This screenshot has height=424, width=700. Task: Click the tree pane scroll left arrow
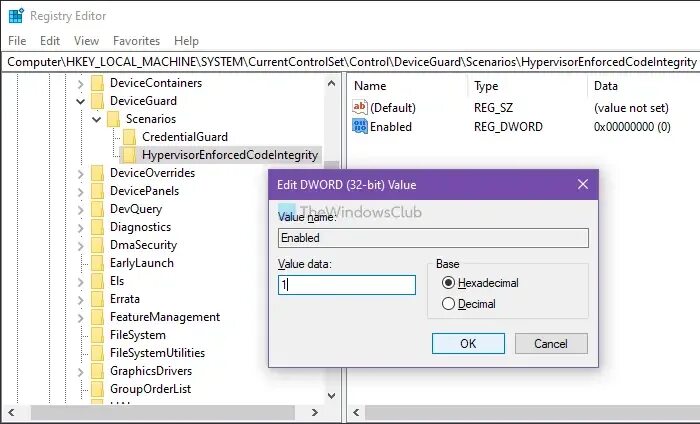pos(11,412)
